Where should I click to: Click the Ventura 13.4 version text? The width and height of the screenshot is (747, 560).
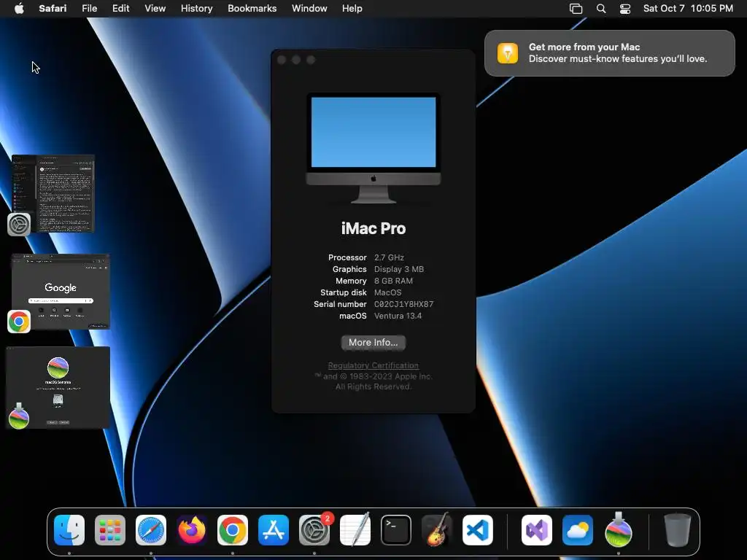[x=398, y=316]
